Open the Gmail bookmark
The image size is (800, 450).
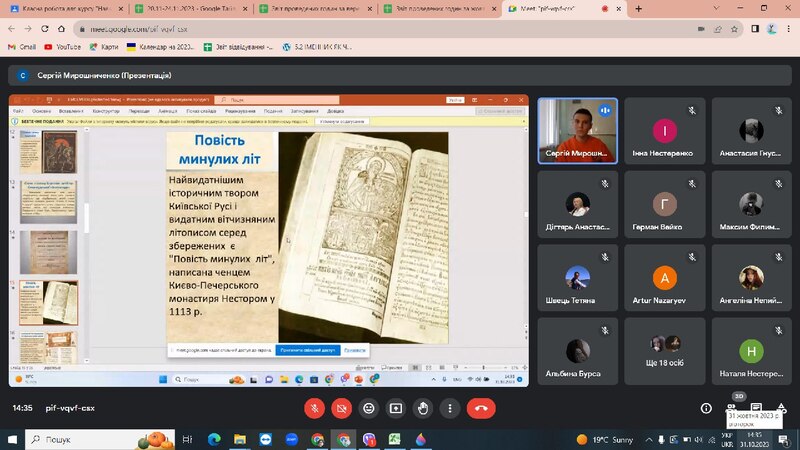22,46
